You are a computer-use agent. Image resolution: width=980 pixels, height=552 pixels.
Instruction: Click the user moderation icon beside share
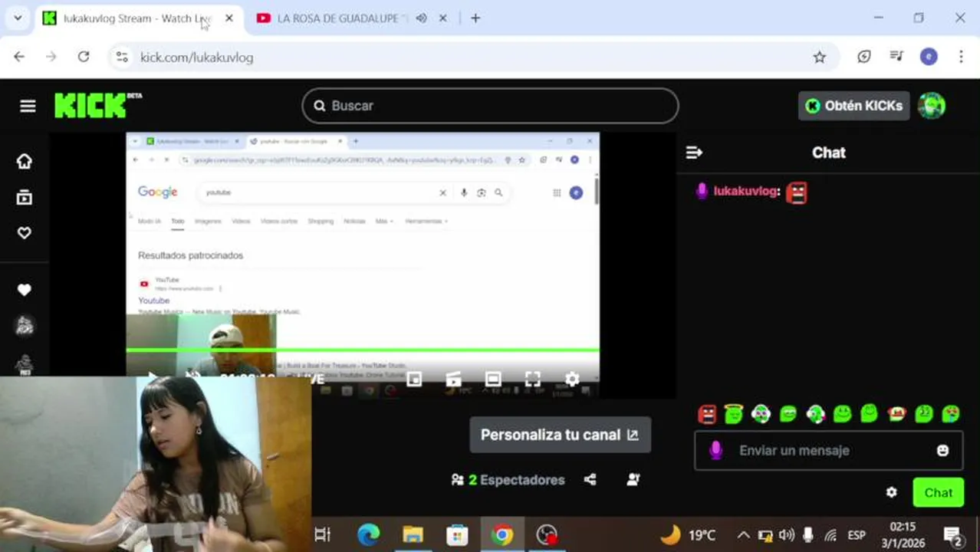(633, 480)
